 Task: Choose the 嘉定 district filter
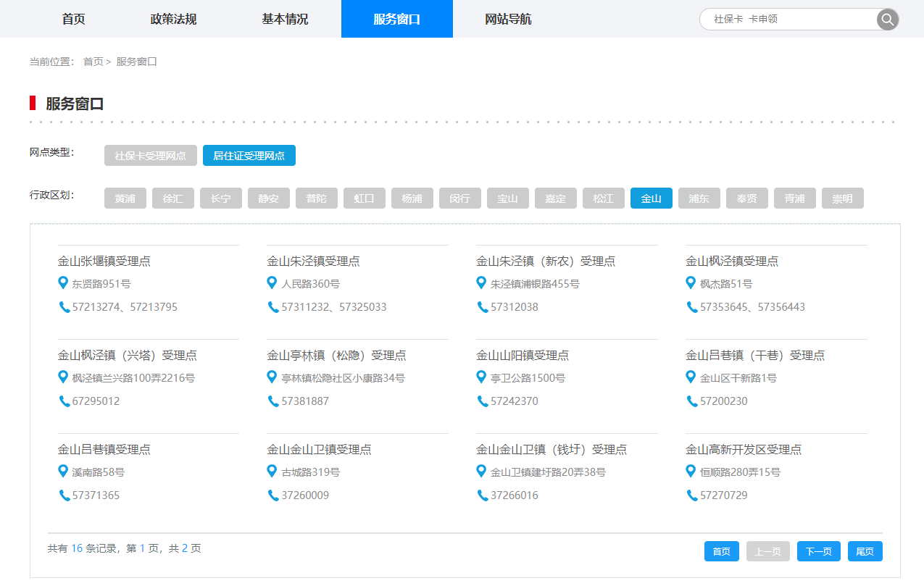(x=556, y=198)
